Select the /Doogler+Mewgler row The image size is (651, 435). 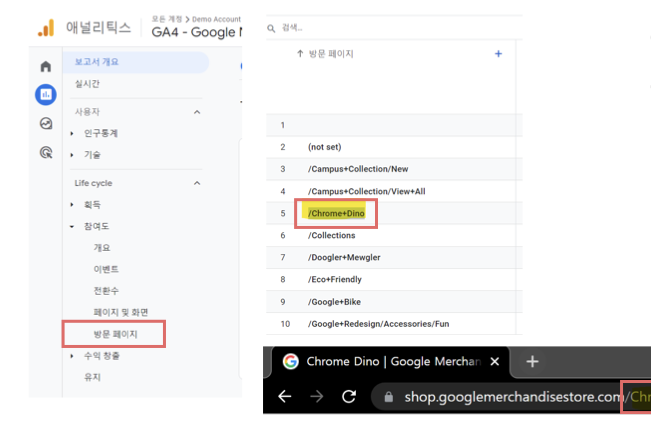[394, 257]
